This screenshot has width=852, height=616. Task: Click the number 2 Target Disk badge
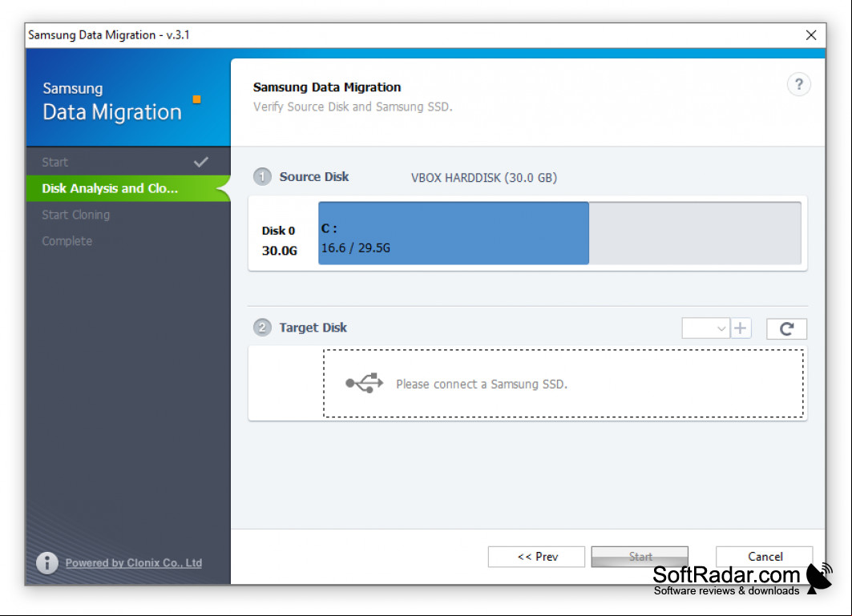tap(262, 328)
